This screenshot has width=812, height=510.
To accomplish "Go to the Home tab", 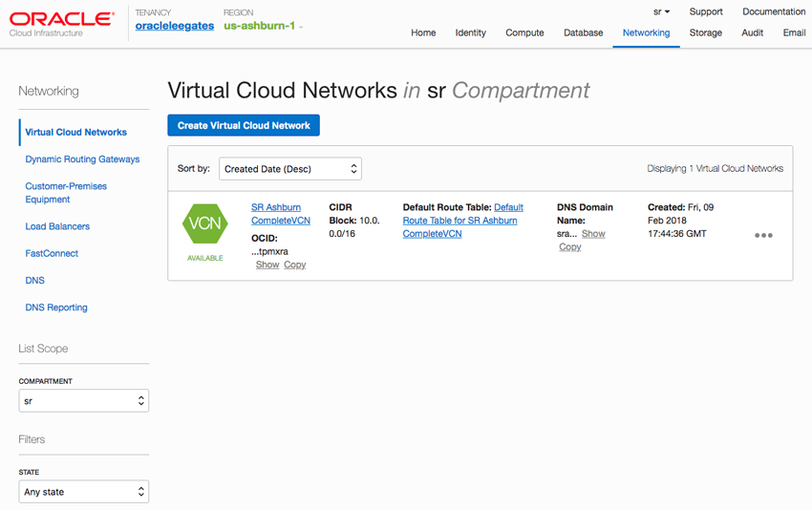I will click(x=423, y=32).
